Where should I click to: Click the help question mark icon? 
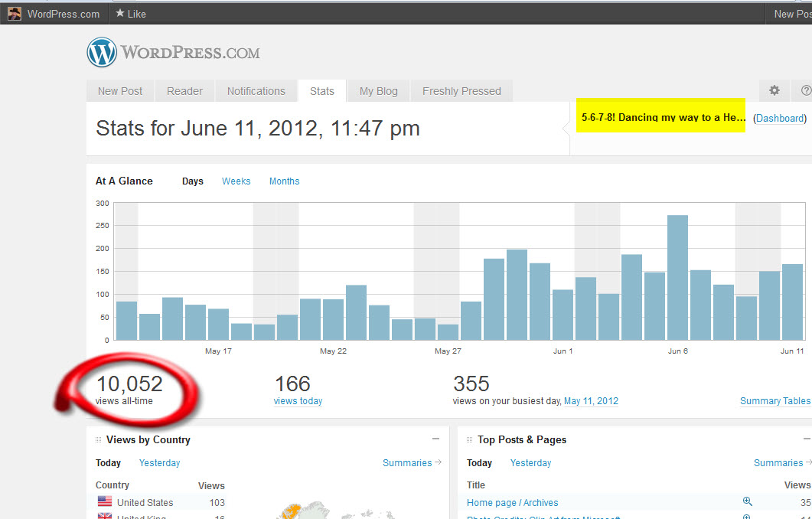[x=805, y=90]
